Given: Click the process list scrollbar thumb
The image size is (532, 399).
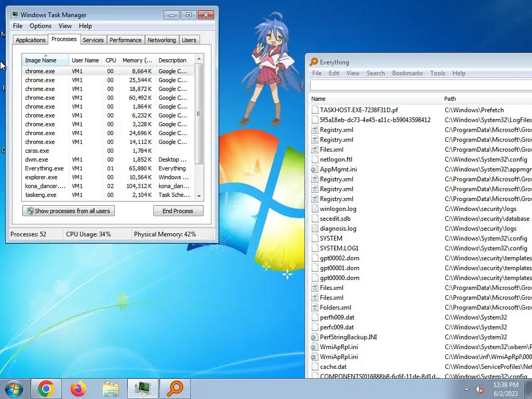Looking at the screenshot, I should 199,114.
